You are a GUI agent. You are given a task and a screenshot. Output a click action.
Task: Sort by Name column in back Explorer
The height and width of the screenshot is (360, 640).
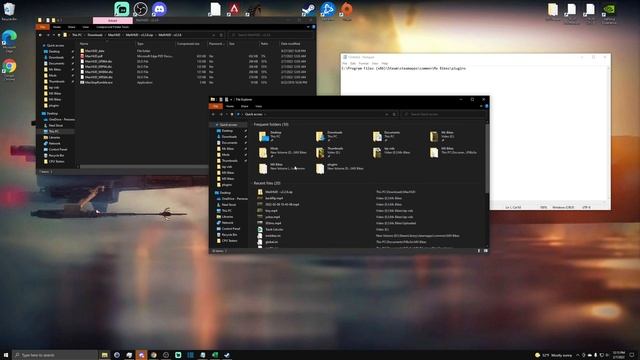[x=106, y=44]
